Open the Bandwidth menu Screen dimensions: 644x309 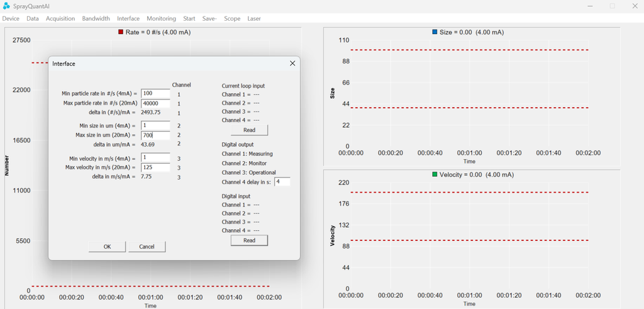(x=96, y=18)
